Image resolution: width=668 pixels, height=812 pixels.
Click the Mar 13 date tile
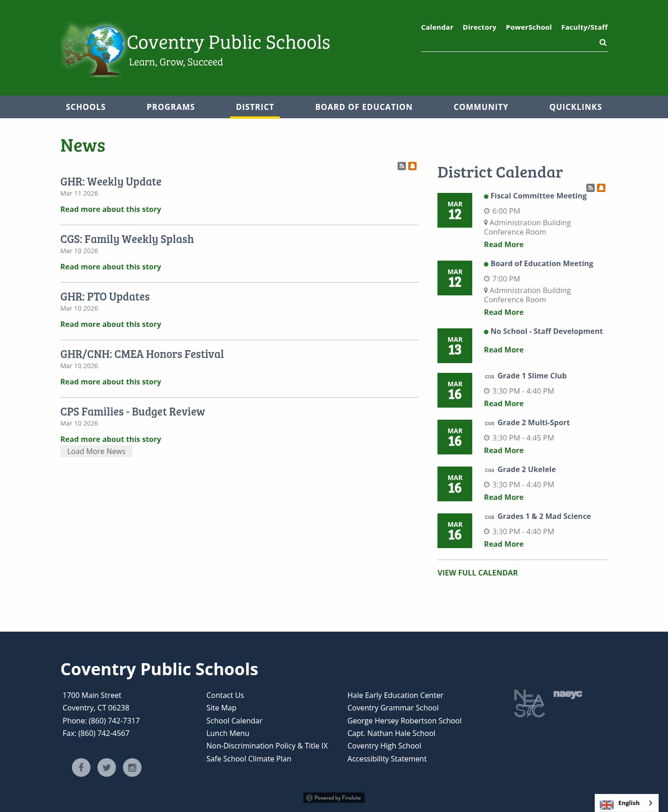[x=455, y=345]
